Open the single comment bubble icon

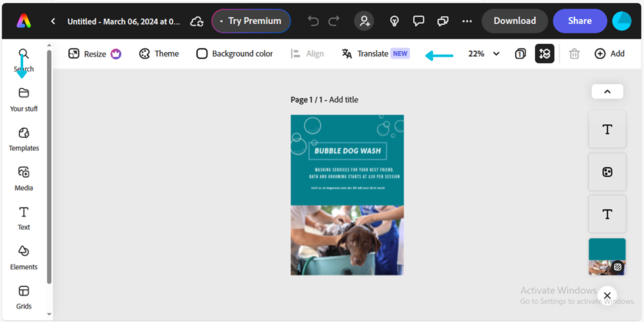(x=419, y=21)
